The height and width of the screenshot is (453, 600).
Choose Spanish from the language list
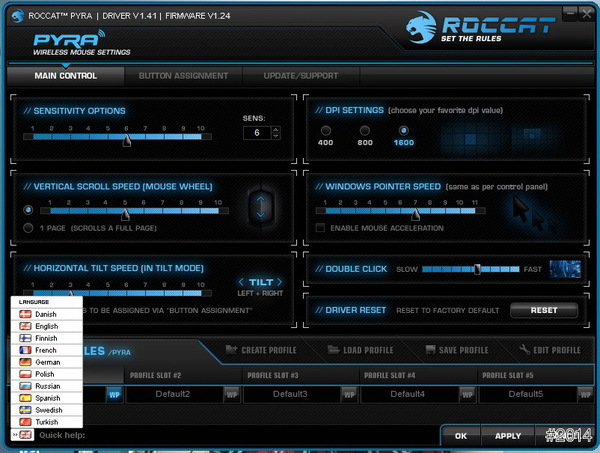pos(46,398)
